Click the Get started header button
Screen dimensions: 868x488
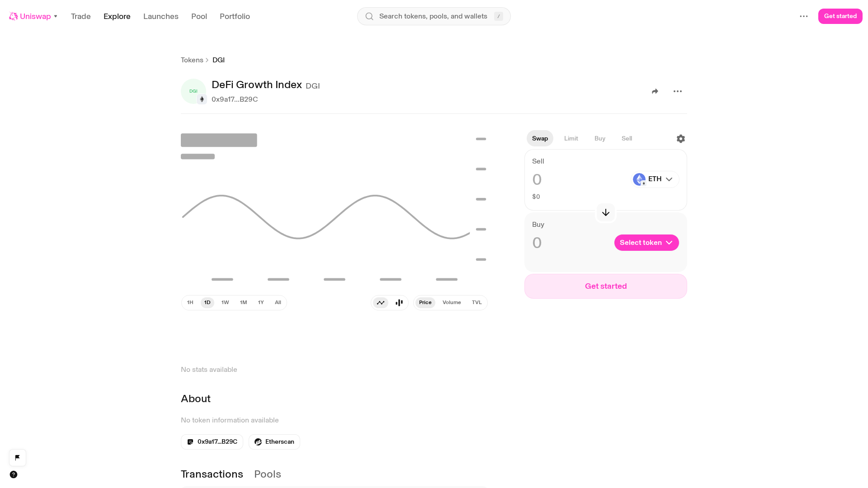(x=840, y=16)
